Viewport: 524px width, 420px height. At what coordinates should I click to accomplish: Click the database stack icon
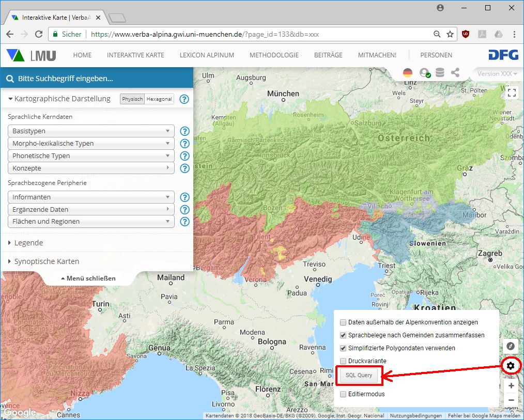tap(440, 73)
